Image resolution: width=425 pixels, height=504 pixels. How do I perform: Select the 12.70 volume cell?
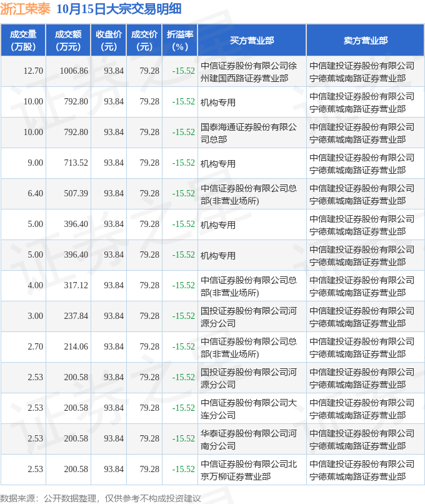click(33, 71)
